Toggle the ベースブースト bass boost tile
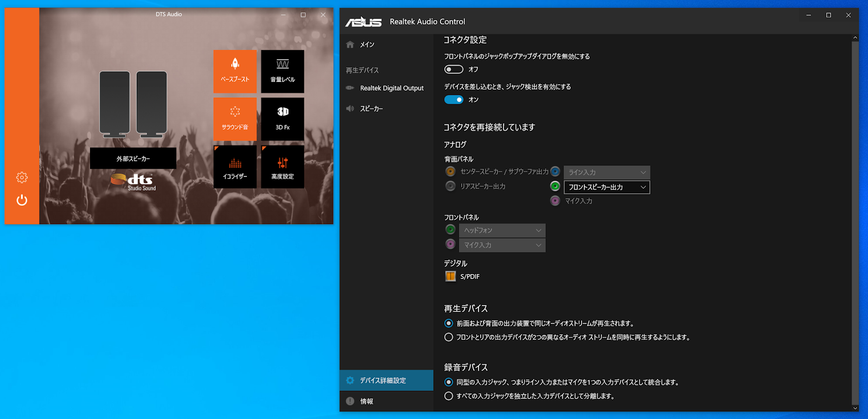Screen dimensions: 868x419 (x=235, y=71)
